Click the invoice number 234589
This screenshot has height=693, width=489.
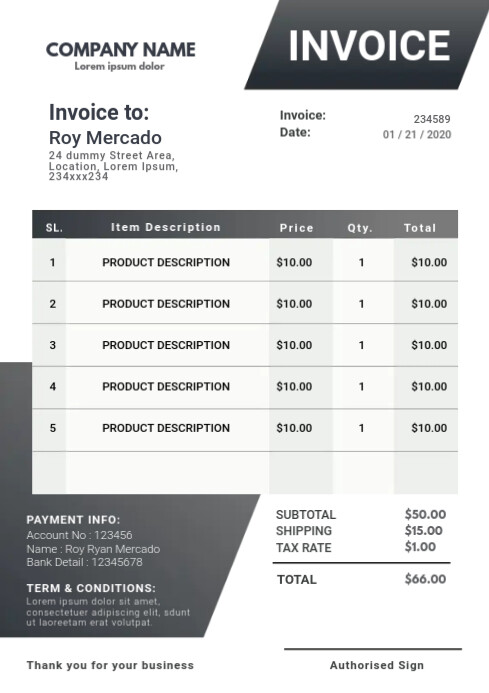pos(432,119)
